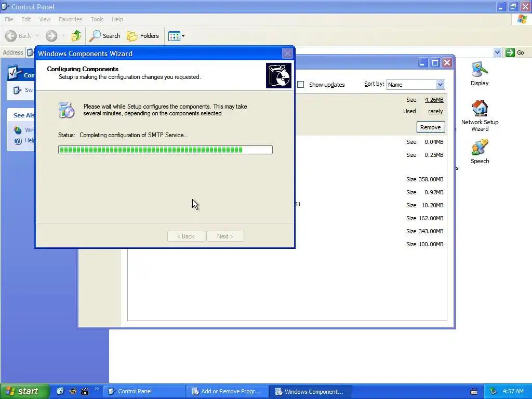
Task: Click the Control Panel checkmark icon in sidebar
Action: coord(14,73)
